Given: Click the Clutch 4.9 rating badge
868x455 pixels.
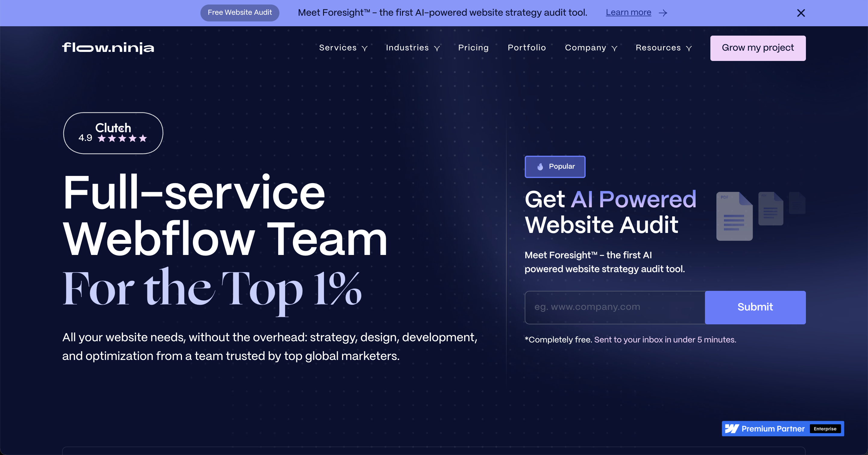Looking at the screenshot, I should 113,133.
